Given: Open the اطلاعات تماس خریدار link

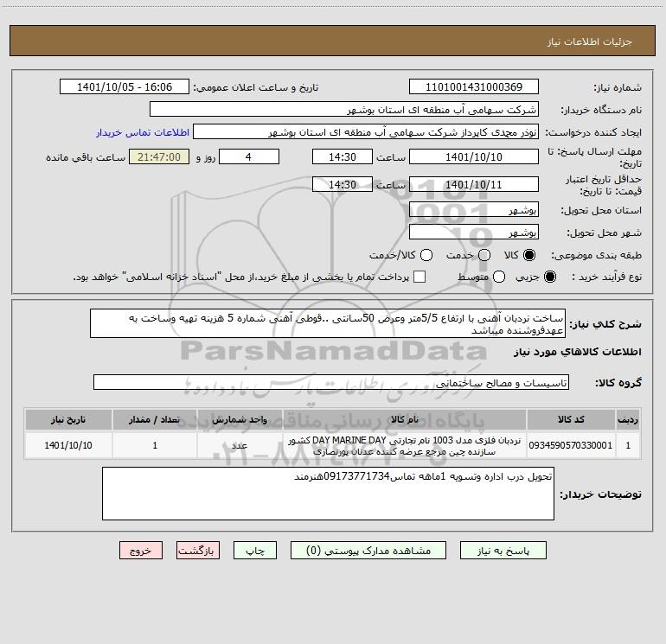Looking at the screenshot, I should tap(143, 132).
